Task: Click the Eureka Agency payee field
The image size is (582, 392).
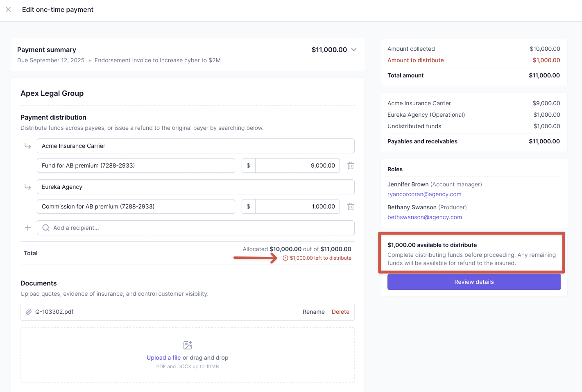Action: pos(196,187)
